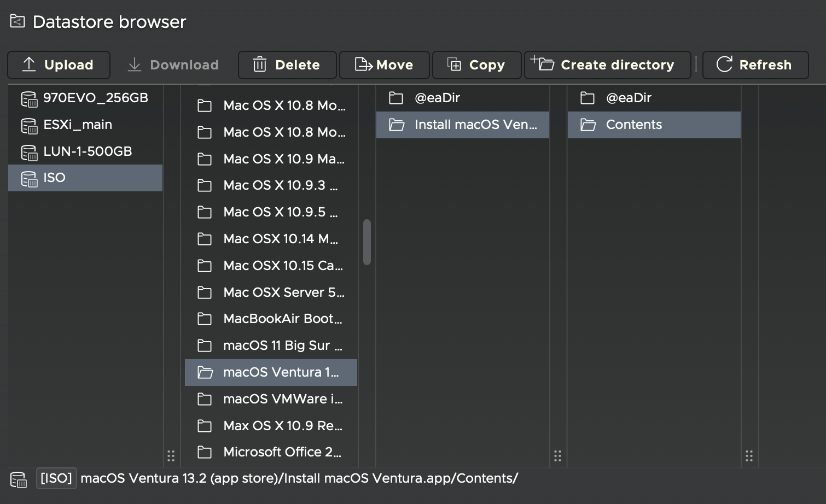Open the Mac OSX 10.14 M... folder
The image size is (826, 504).
pos(271,239)
